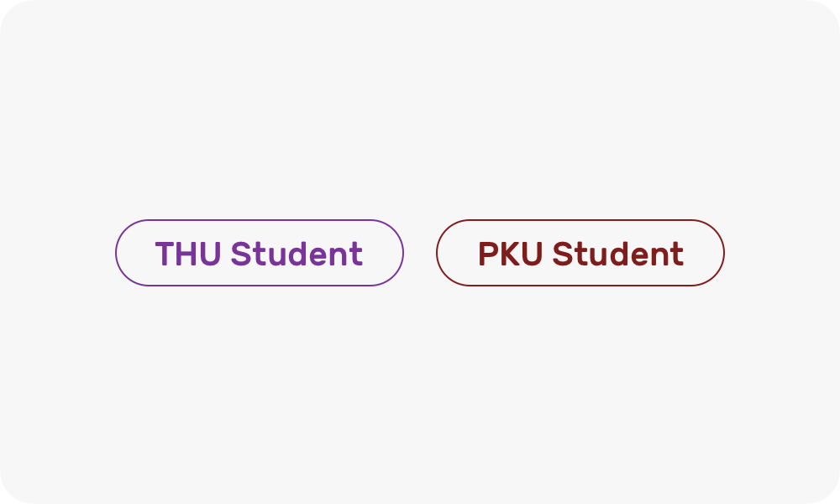The width and height of the screenshot is (840, 504).
Task: Pick THU Student as identity label
Action: click(x=260, y=253)
